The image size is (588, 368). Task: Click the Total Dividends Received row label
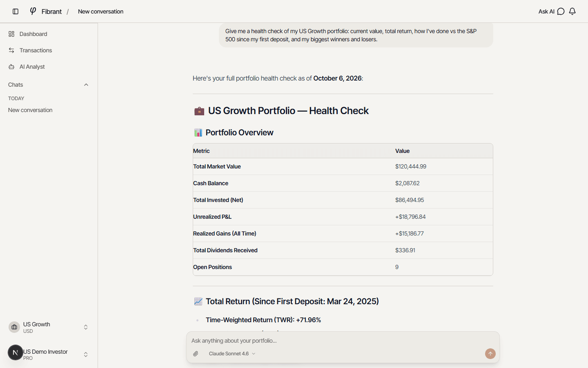(225, 250)
